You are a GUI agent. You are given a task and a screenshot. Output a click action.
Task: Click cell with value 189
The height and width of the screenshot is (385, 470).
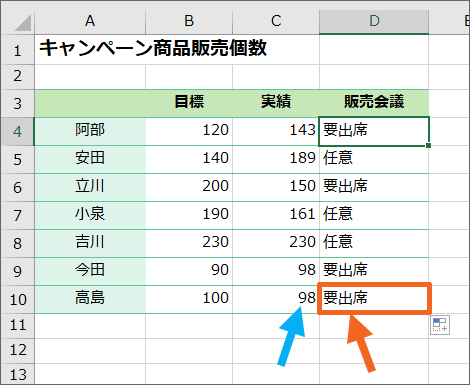click(276, 158)
